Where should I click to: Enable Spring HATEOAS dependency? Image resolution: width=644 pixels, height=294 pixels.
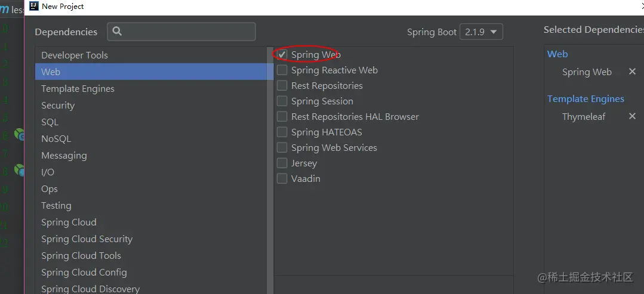click(282, 132)
